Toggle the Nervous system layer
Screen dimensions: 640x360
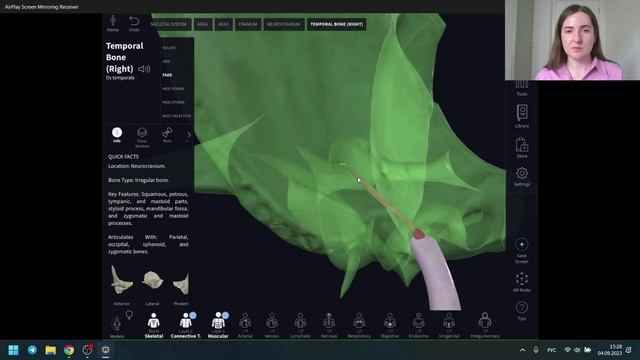pos(329,326)
